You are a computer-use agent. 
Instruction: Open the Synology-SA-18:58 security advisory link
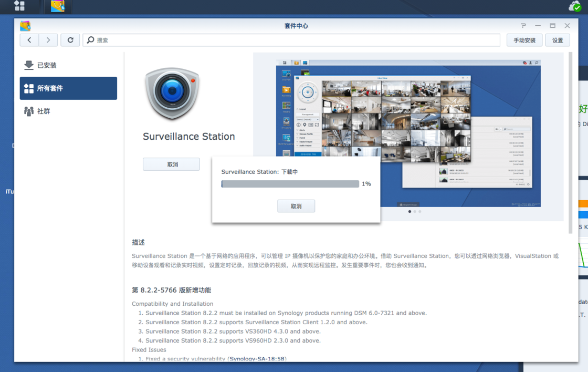point(257,359)
